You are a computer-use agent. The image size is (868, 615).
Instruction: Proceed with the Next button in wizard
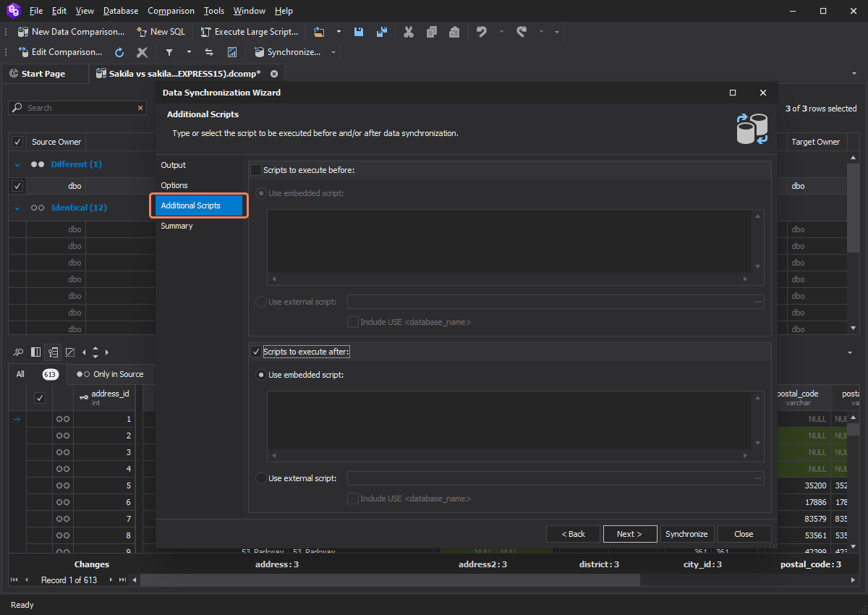tap(629, 534)
